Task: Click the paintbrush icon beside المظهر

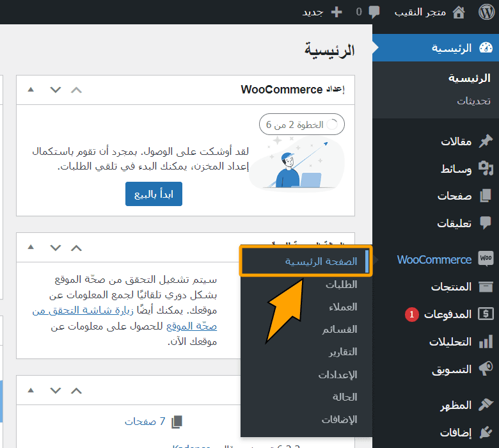Action: (486, 404)
